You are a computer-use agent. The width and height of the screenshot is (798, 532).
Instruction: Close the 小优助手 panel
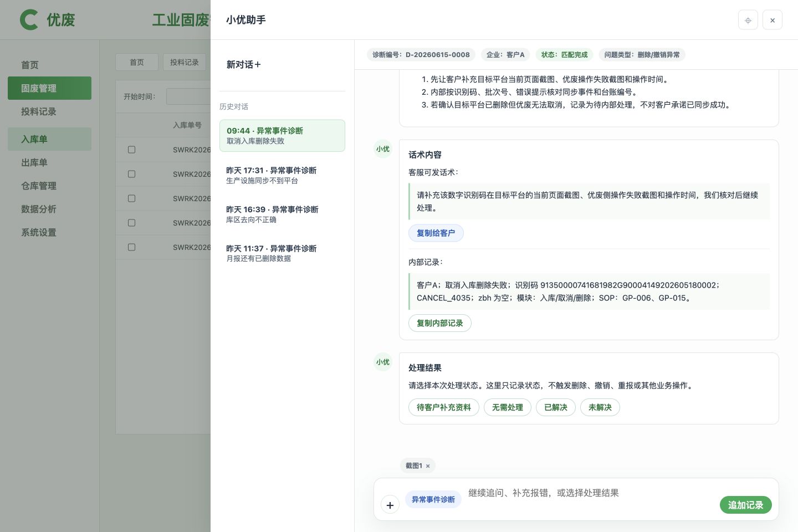(x=773, y=20)
